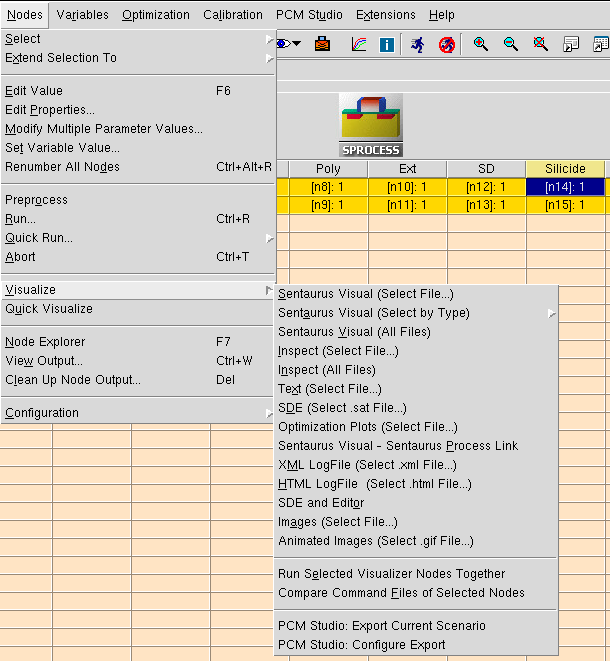Screen dimensions: 610x661
Task: Open the dropdown arrow beside the eye icon
Action: tap(298, 44)
